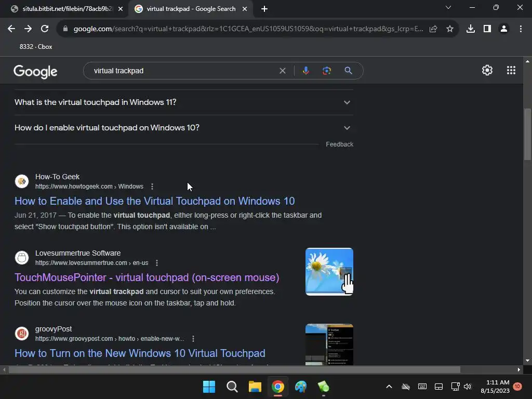532x399 pixels.
Task: Open the howtogeek.com › Windows URL breadcrumb
Action: coord(89,187)
